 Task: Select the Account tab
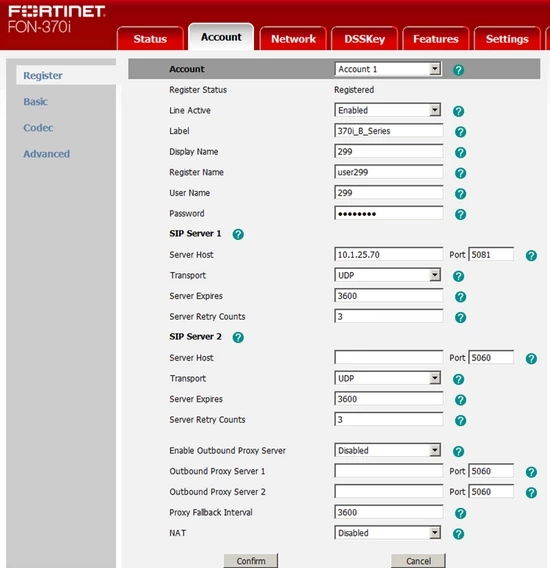click(221, 37)
